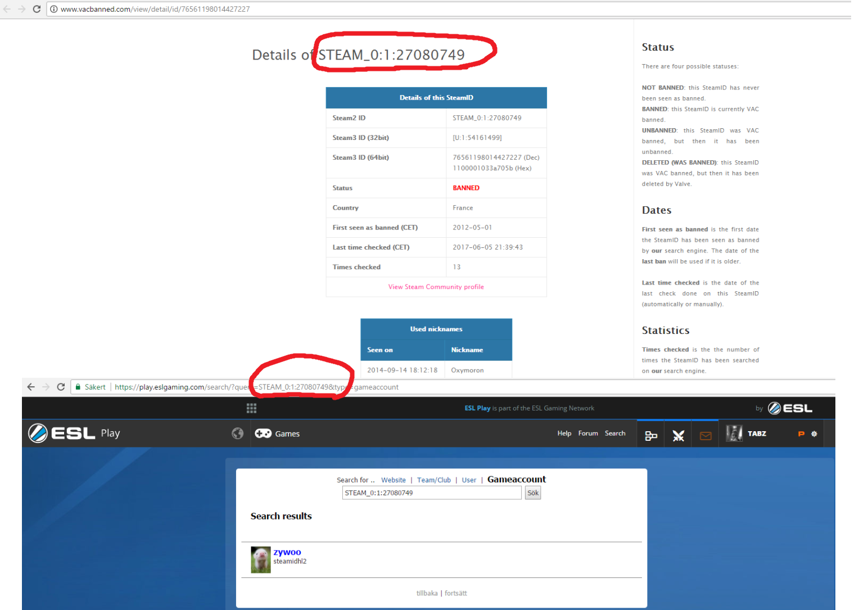The image size is (868, 610).
Task: Click the BANNED status value
Action: point(466,188)
